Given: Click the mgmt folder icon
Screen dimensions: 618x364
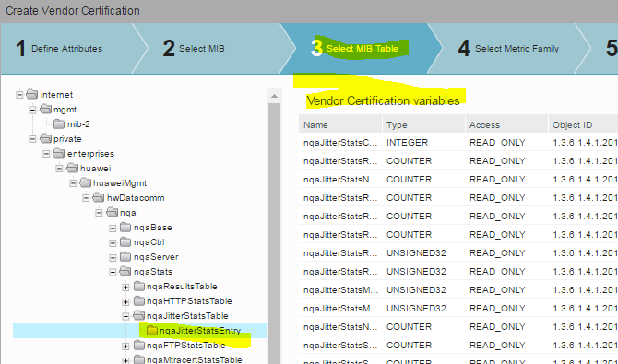Looking at the screenshot, I should pos(45,109).
